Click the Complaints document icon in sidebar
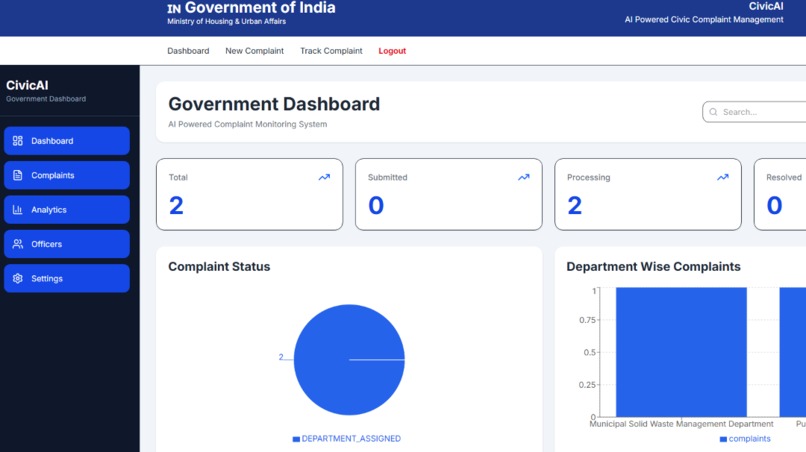The width and height of the screenshot is (806, 452). pos(17,175)
